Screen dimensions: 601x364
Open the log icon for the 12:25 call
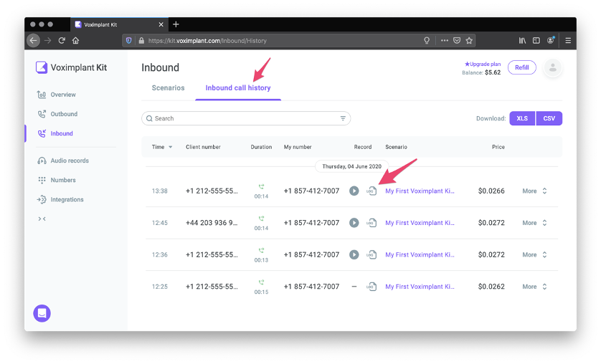coord(371,287)
